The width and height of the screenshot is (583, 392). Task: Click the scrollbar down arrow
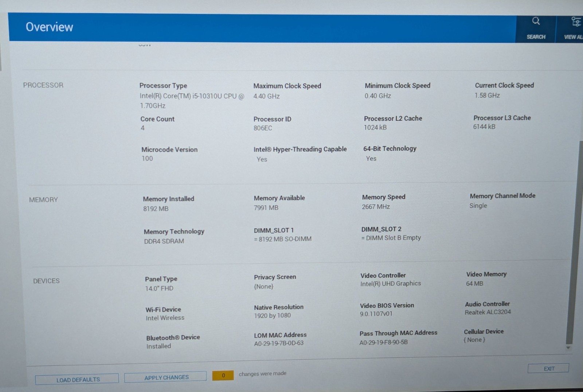[x=568, y=348]
